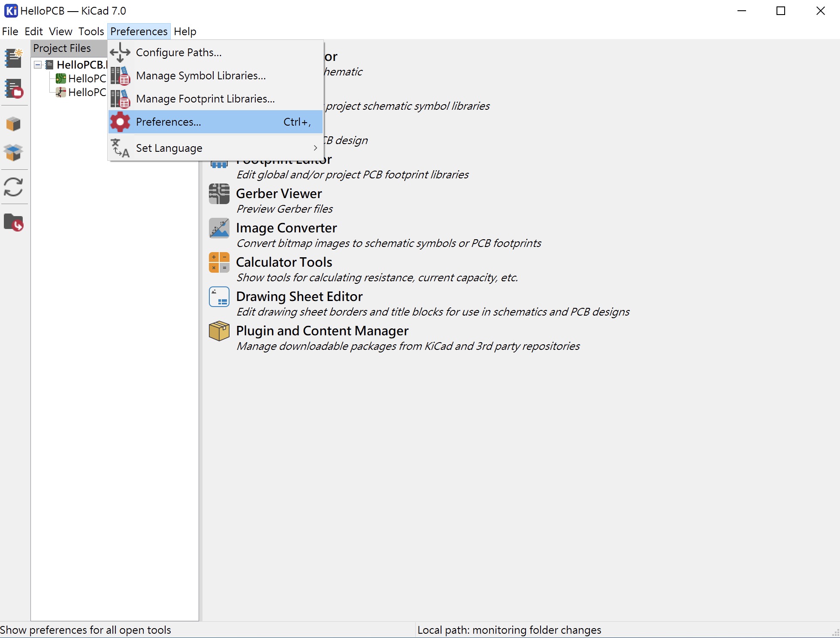Open the Help menu
The height and width of the screenshot is (638, 840).
(185, 31)
